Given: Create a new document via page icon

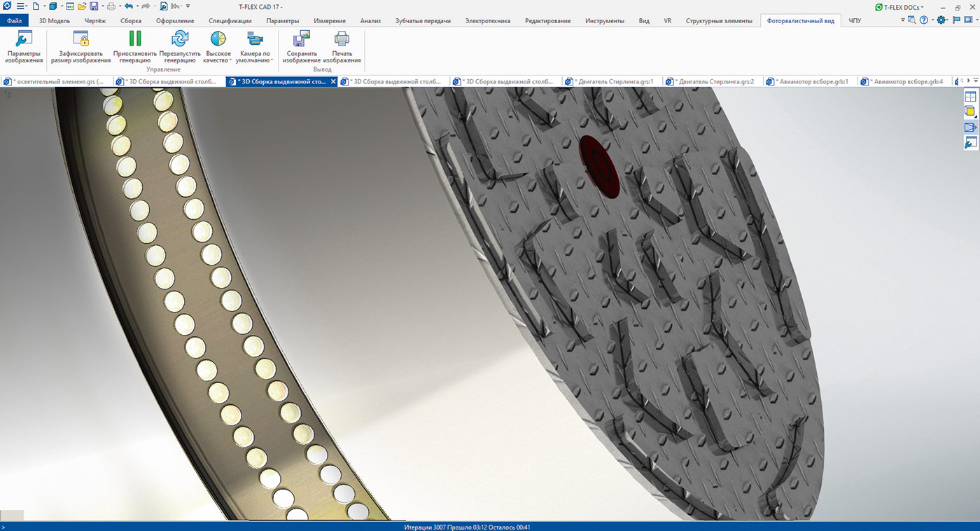Looking at the screenshot, I should (x=36, y=6).
